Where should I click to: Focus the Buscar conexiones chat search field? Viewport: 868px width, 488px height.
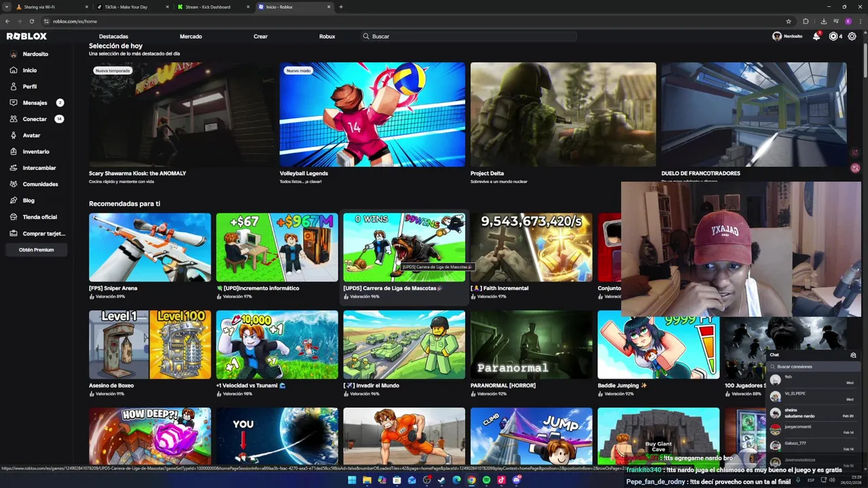point(814,367)
